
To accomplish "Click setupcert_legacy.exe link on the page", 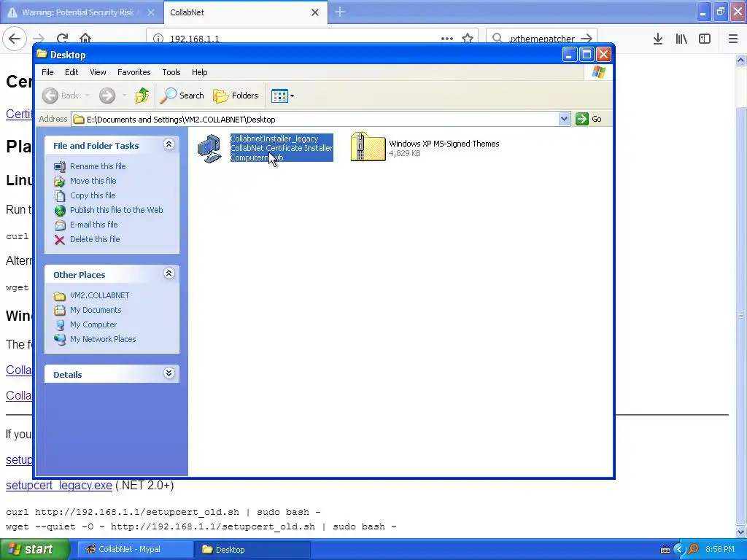I will pyautogui.click(x=59, y=485).
